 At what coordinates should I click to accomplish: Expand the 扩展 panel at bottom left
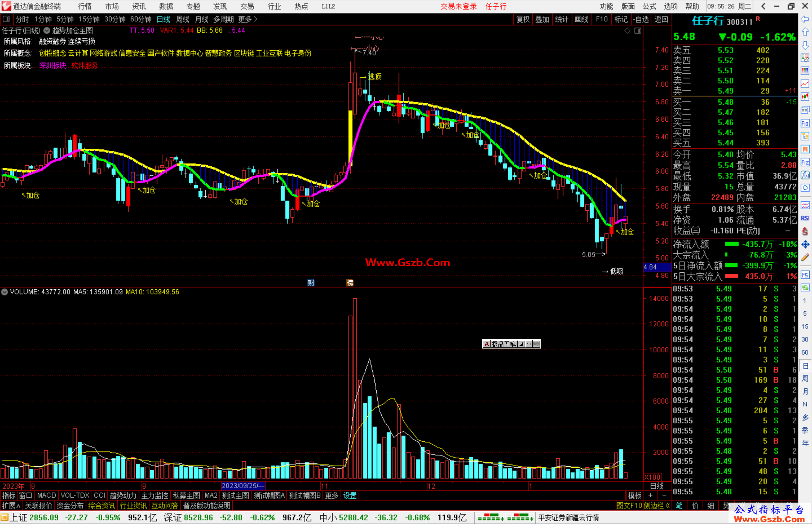(x=11, y=506)
